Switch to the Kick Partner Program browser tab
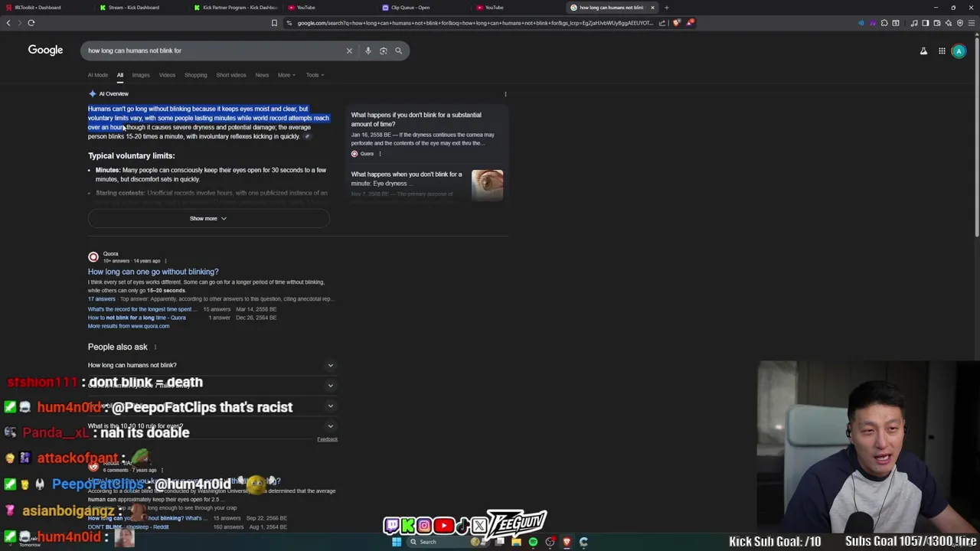The height and width of the screenshot is (551, 980). (x=236, y=8)
